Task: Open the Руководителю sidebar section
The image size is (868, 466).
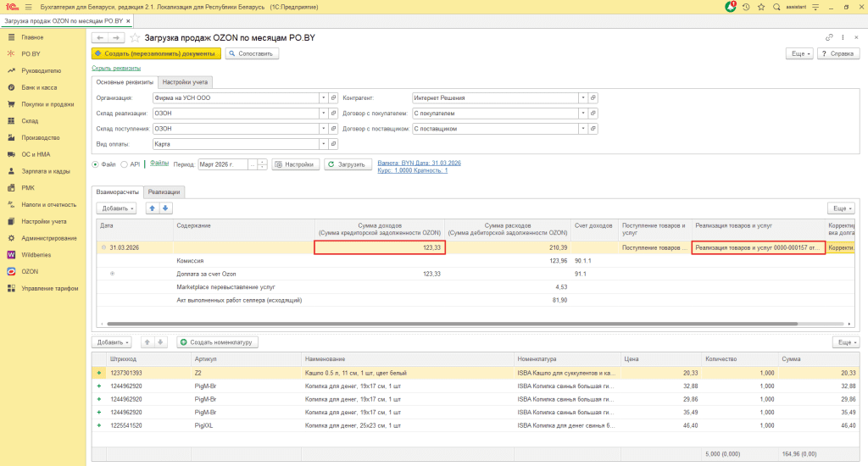Action: (41, 71)
